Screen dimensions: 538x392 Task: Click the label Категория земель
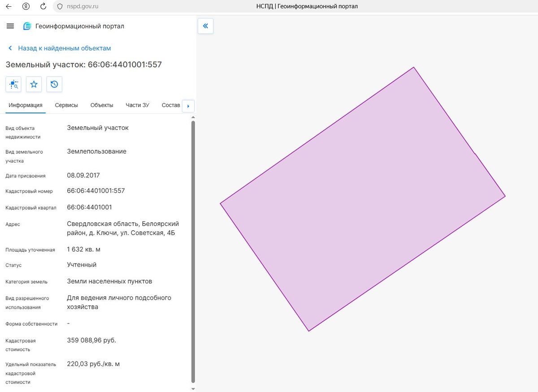[26, 282]
